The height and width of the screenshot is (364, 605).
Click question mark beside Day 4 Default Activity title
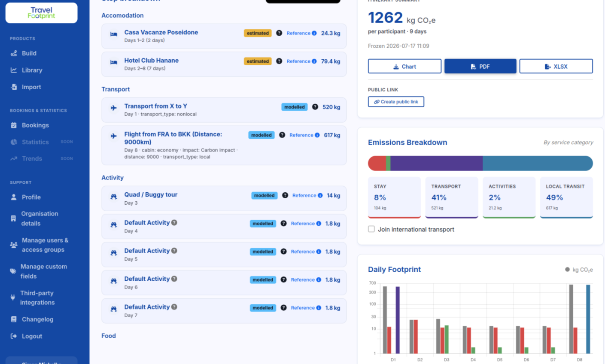[174, 222]
